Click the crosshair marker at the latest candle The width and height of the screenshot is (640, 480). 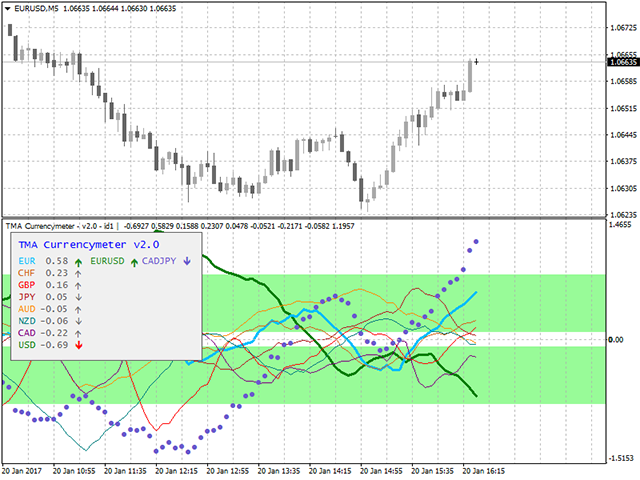(476, 62)
